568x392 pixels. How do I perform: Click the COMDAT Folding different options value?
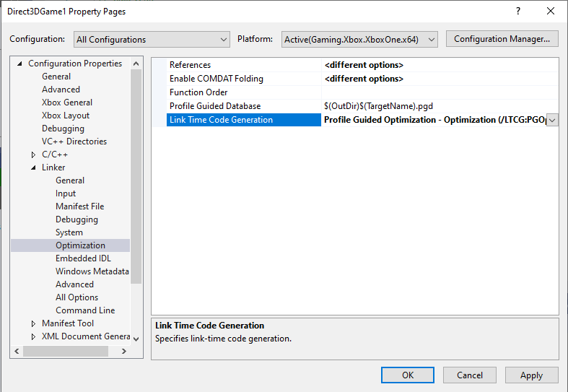(x=364, y=79)
